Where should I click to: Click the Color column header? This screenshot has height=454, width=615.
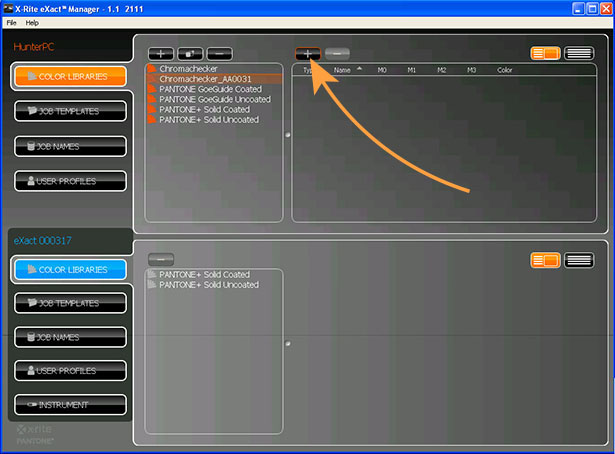click(x=505, y=70)
